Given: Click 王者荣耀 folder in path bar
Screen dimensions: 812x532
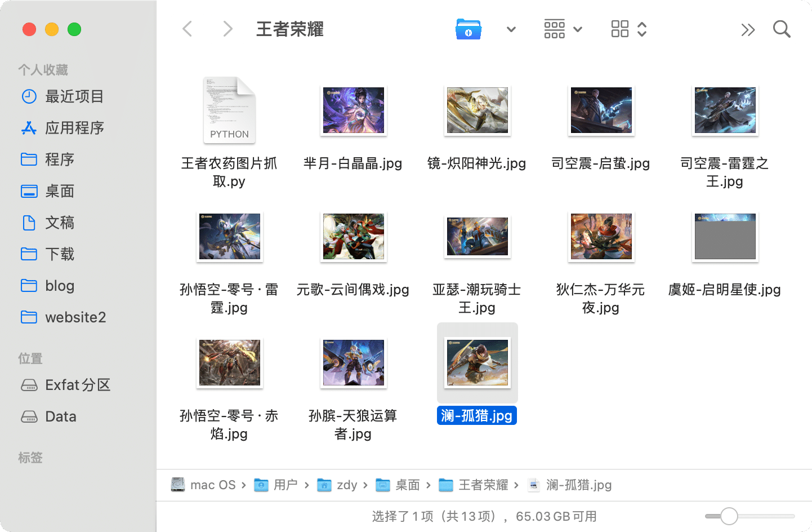Looking at the screenshot, I should (x=474, y=485).
